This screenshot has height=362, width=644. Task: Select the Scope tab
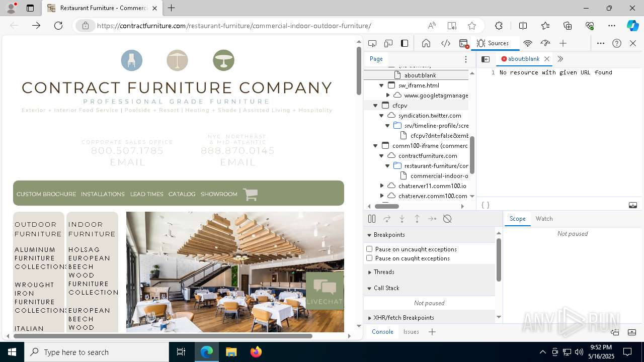[517, 219]
